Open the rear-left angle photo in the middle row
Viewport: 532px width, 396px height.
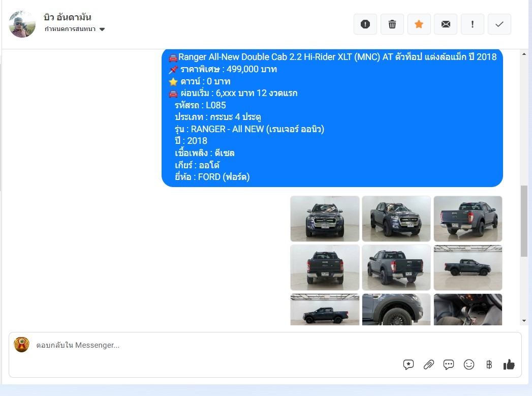396,267
